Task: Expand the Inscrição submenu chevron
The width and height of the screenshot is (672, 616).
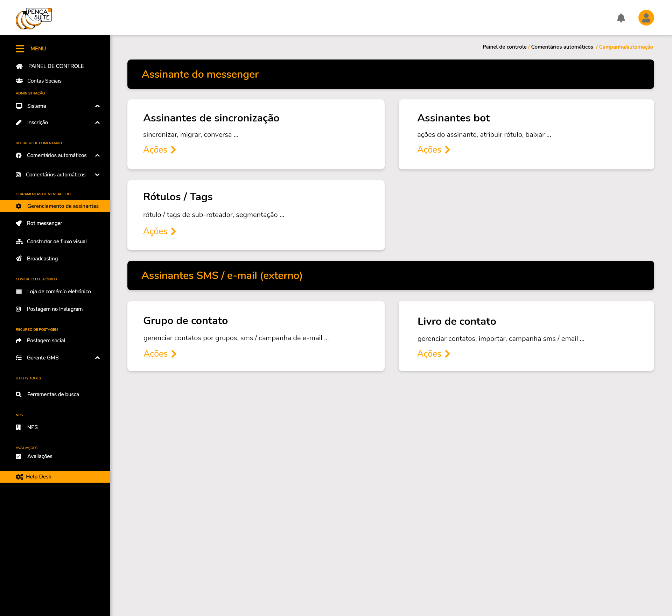Action: 97,122
